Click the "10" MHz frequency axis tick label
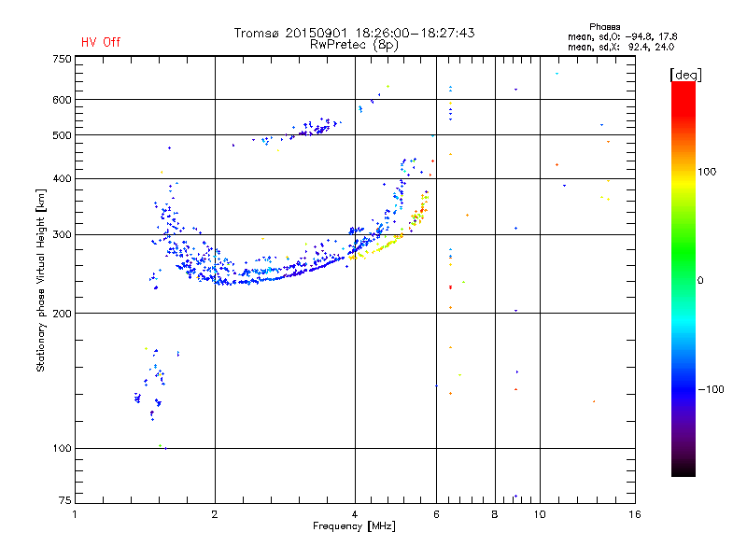 coord(540,514)
